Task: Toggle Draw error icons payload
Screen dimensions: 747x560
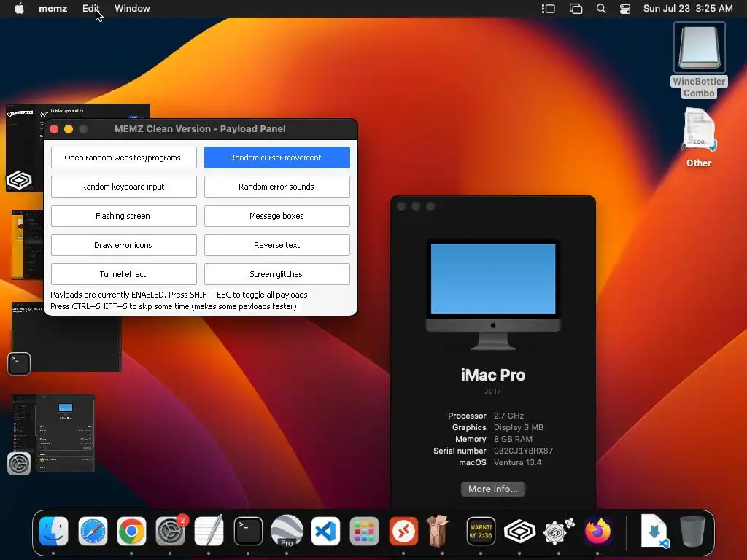Action: tap(123, 245)
